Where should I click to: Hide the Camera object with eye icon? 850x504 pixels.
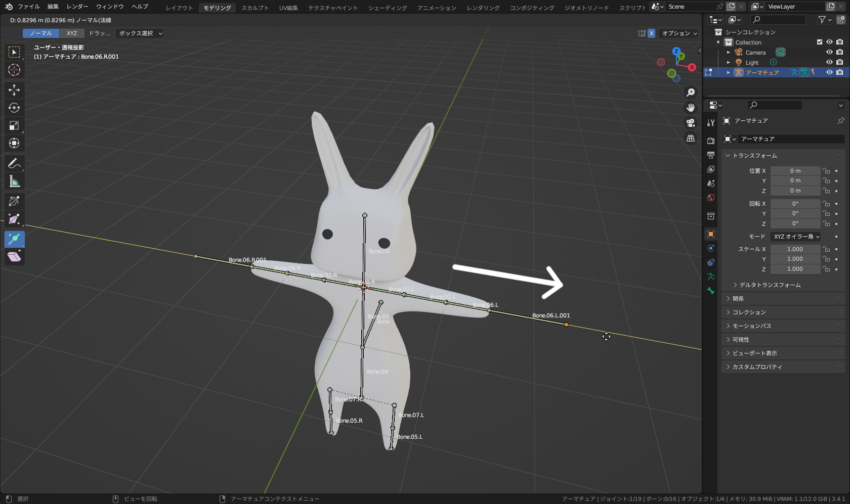tap(829, 52)
